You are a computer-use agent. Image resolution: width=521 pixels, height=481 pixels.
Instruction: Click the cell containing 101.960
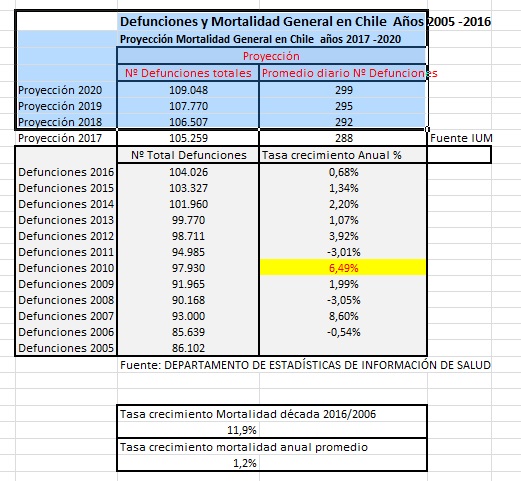[188, 204]
